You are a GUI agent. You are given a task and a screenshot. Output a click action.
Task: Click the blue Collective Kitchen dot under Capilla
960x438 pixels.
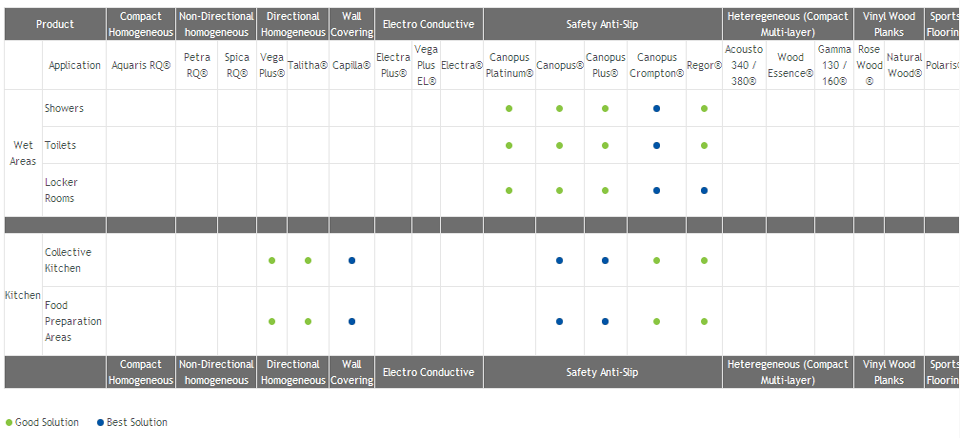tap(351, 260)
